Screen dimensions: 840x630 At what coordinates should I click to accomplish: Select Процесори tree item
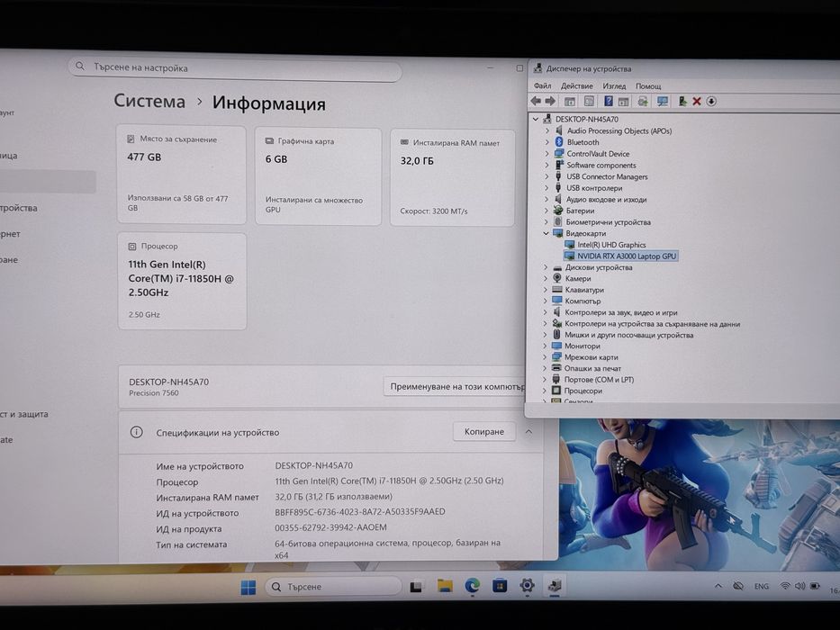(x=583, y=391)
